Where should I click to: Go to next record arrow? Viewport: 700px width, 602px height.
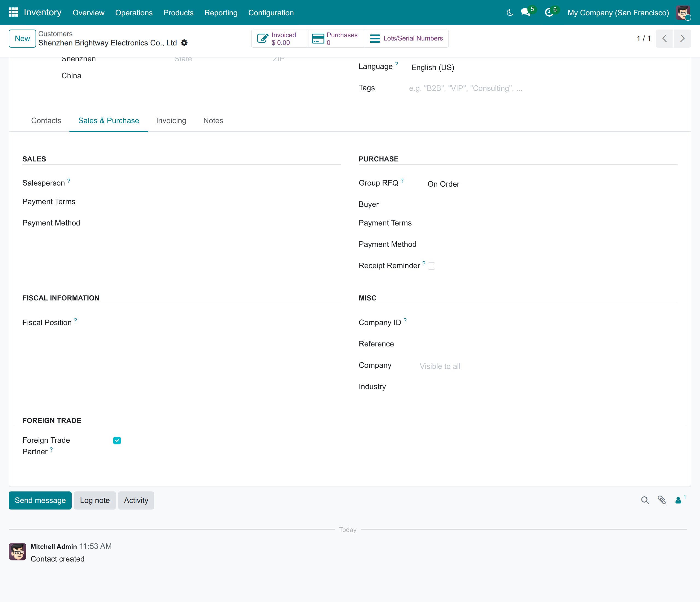coord(682,39)
